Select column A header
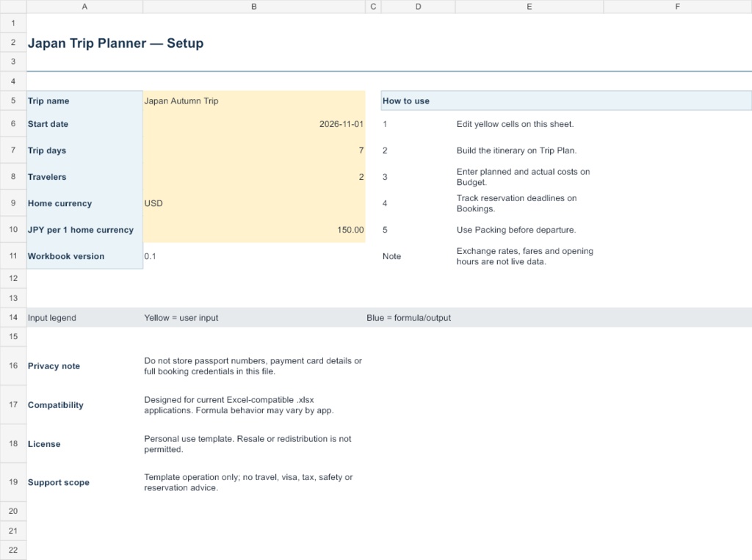The image size is (752, 560). click(x=84, y=6)
